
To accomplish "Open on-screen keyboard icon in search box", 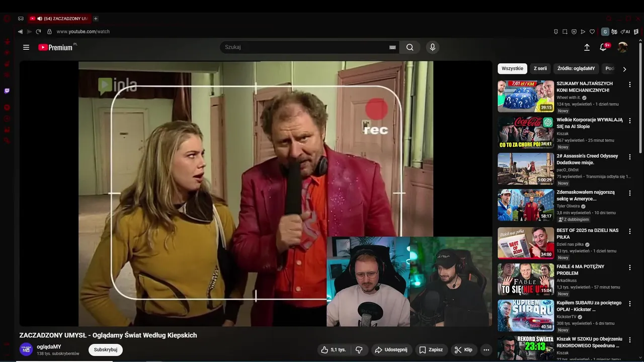I will pos(392,47).
